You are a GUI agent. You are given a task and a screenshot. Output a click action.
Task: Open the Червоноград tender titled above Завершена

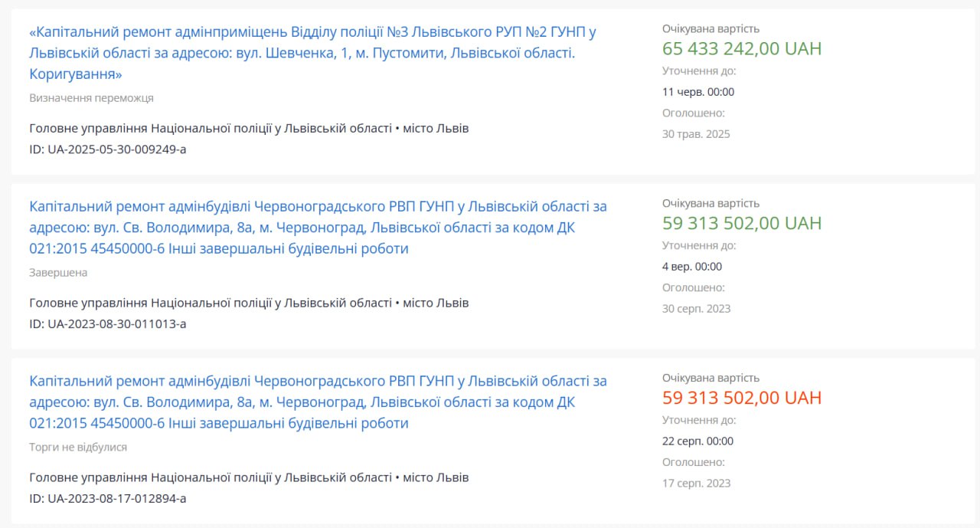click(x=318, y=228)
